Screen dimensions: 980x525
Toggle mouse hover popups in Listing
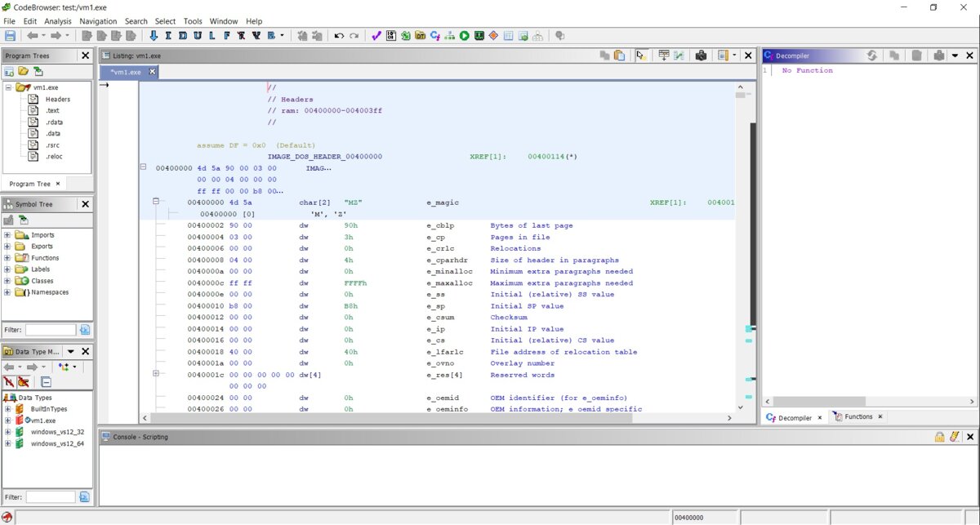(x=641, y=56)
